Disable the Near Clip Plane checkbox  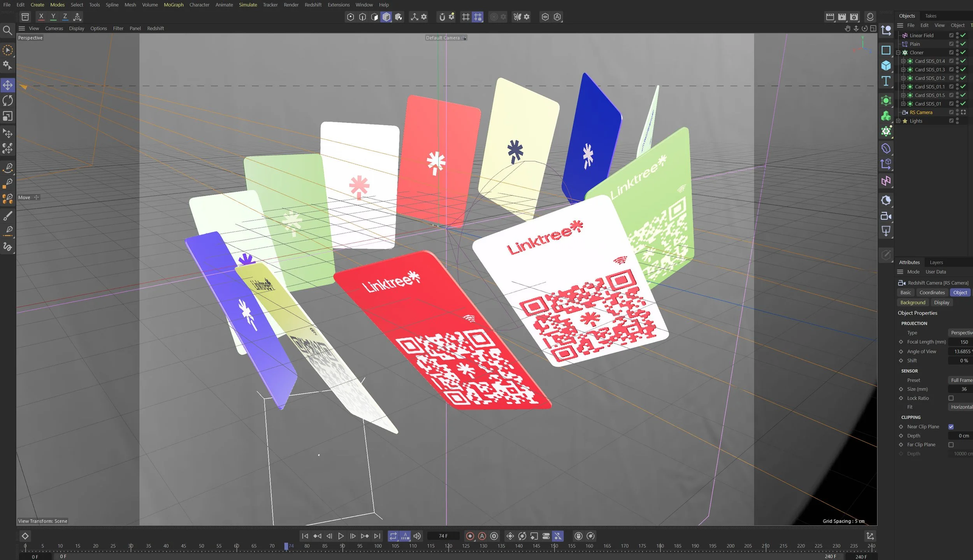coord(951,427)
